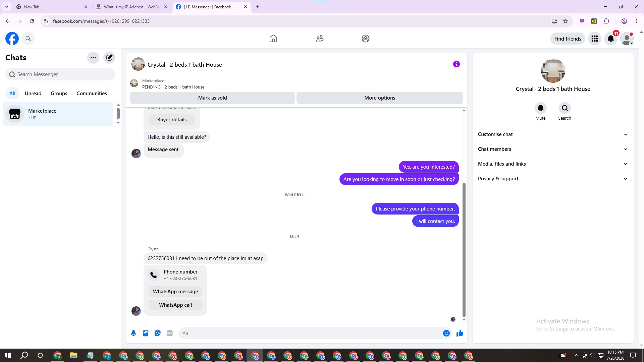Click the Search Messenger field

[x=60, y=74]
